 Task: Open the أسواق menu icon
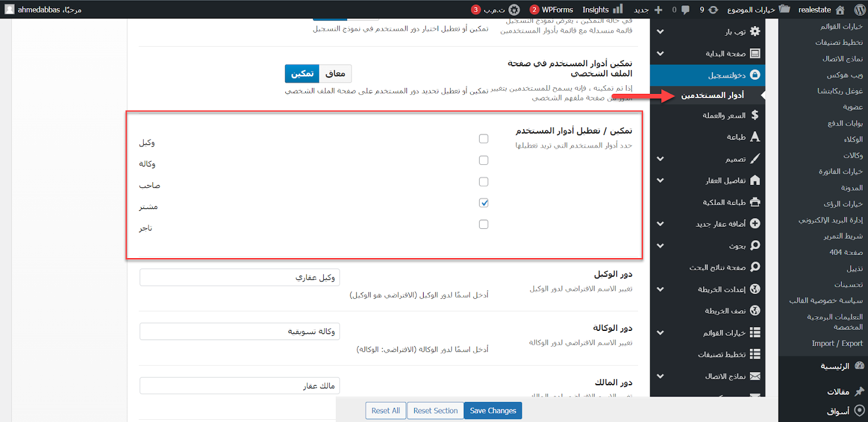tap(859, 411)
